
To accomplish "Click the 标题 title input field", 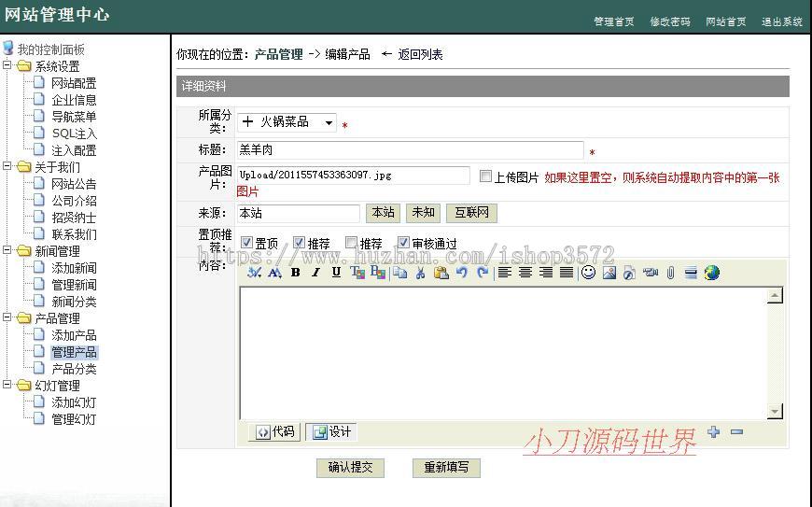I will click(410, 150).
